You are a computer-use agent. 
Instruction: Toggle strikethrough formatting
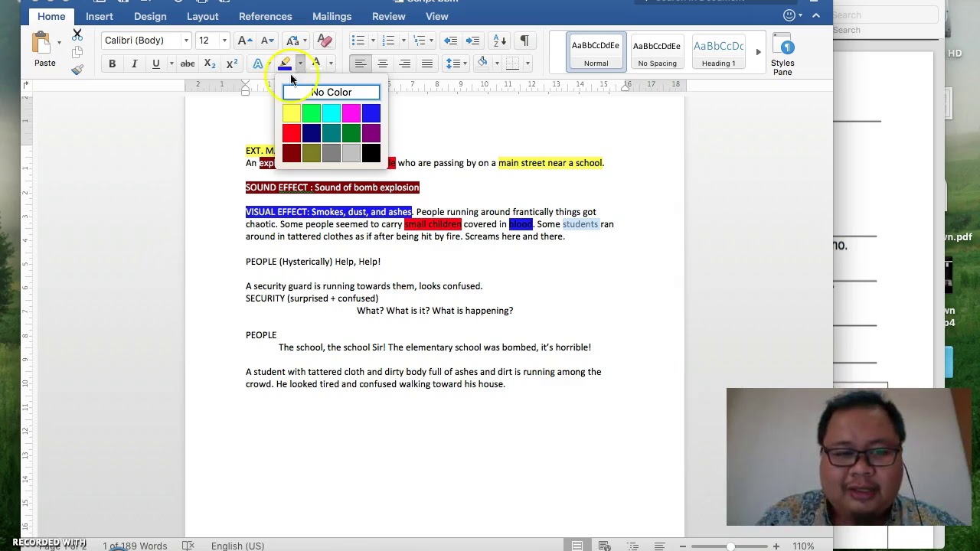pos(187,64)
